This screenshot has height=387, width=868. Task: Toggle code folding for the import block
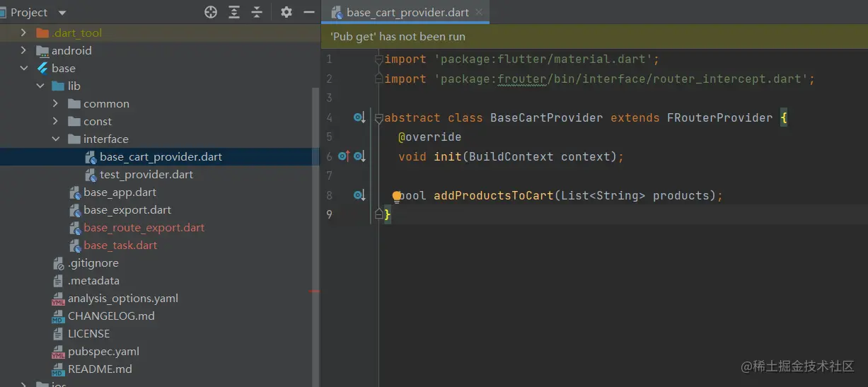[378, 59]
